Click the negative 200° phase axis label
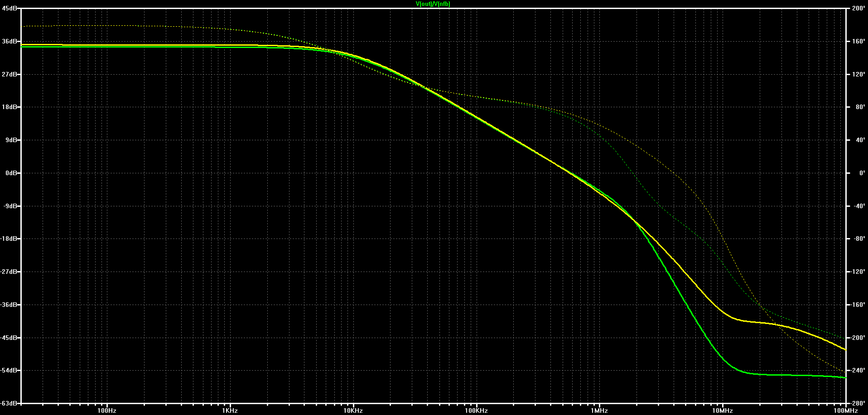 858,338
